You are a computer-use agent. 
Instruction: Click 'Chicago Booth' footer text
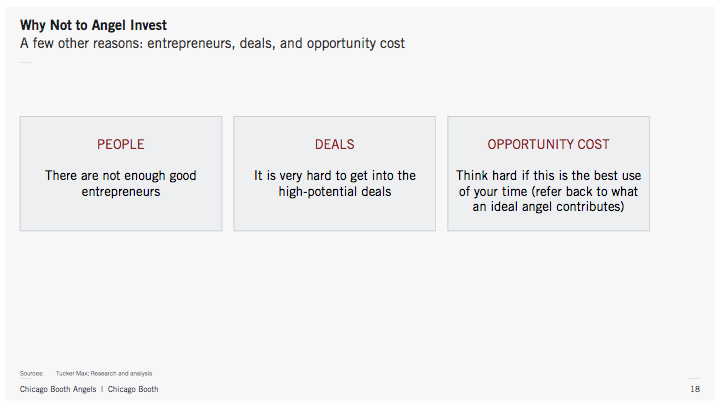(x=133, y=389)
